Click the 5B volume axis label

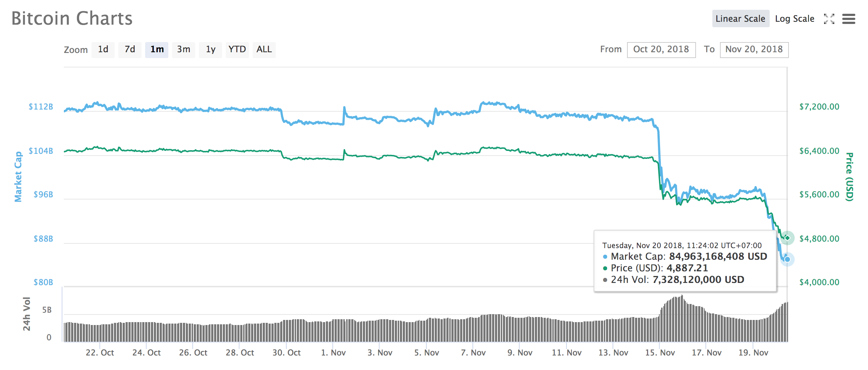[x=47, y=310]
